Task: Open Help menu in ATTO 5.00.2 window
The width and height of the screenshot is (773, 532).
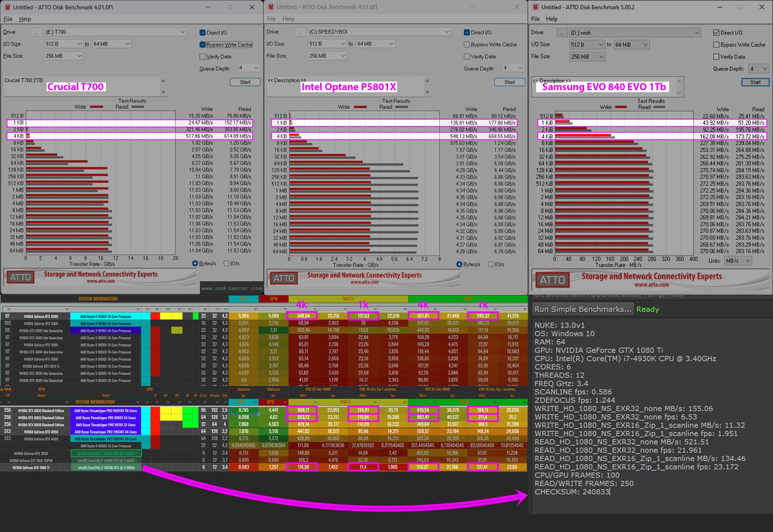Action: click(552, 19)
